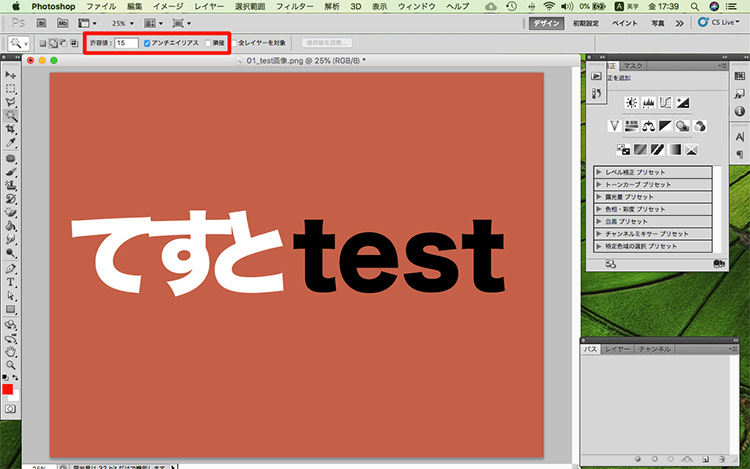The height and width of the screenshot is (469, 750).
Task: Select the Brush tool
Action: [11, 172]
